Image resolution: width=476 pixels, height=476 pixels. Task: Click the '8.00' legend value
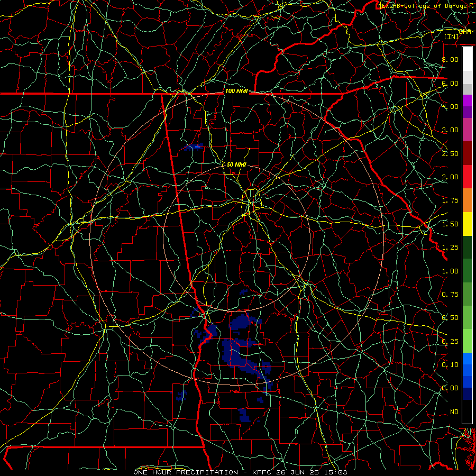point(450,59)
